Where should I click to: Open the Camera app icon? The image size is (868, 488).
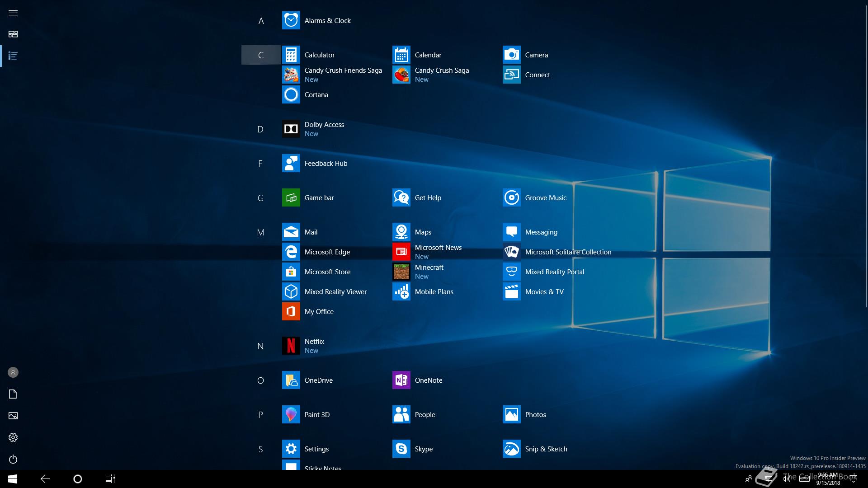pyautogui.click(x=511, y=55)
